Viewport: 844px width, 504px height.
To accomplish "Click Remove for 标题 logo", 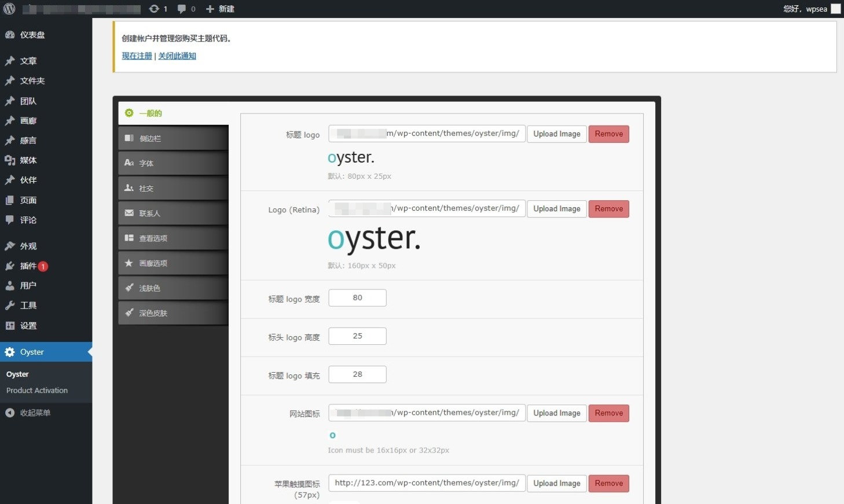I will [x=609, y=134].
